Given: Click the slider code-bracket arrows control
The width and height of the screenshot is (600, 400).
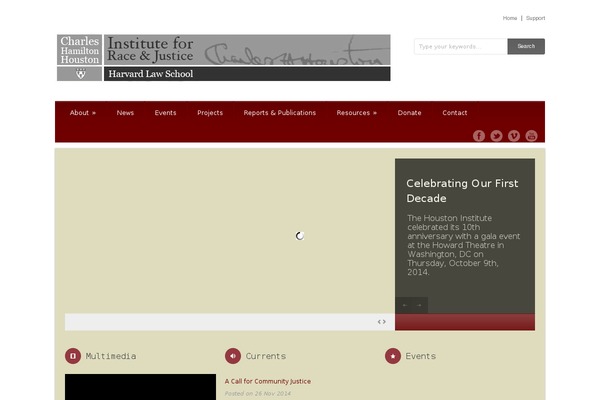Looking at the screenshot, I should (382, 322).
